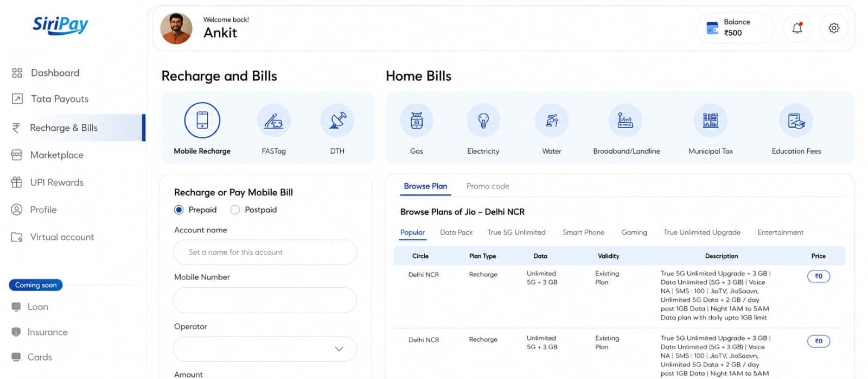Select the Prepaid radio button
The height and width of the screenshot is (379, 868).
pyautogui.click(x=179, y=210)
